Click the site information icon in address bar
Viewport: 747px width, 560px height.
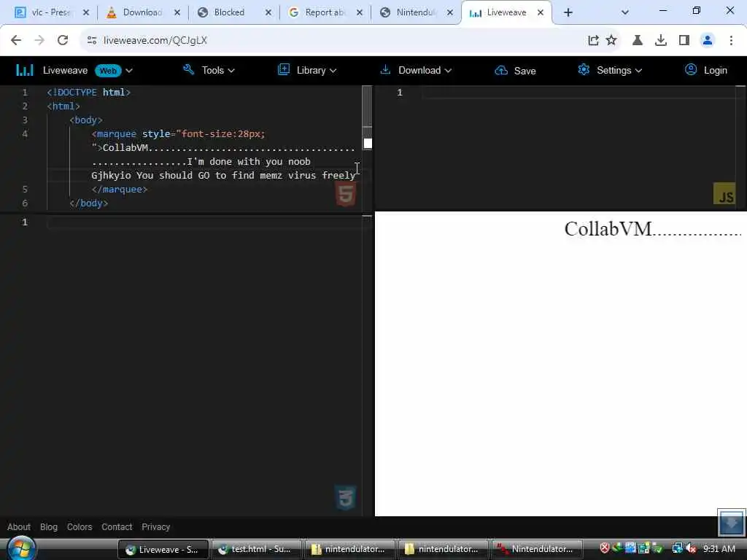point(92,40)
